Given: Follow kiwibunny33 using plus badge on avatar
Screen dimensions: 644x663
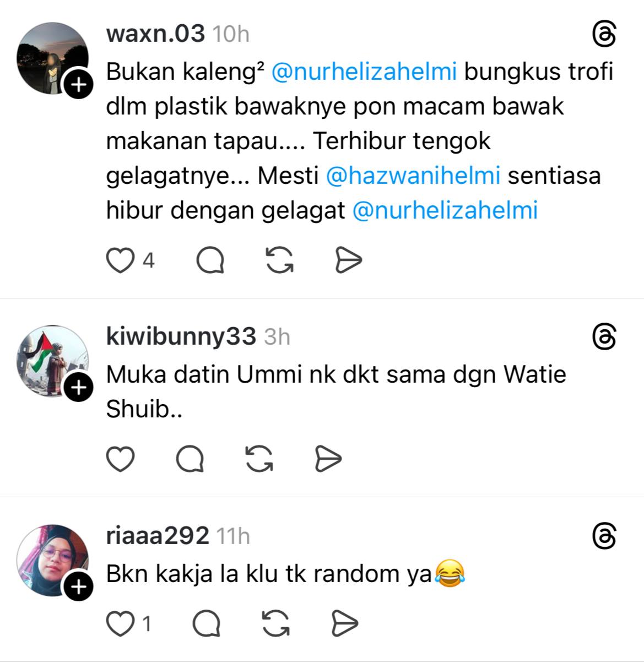Looking at the screenshot, I should (x=79, y=388).
